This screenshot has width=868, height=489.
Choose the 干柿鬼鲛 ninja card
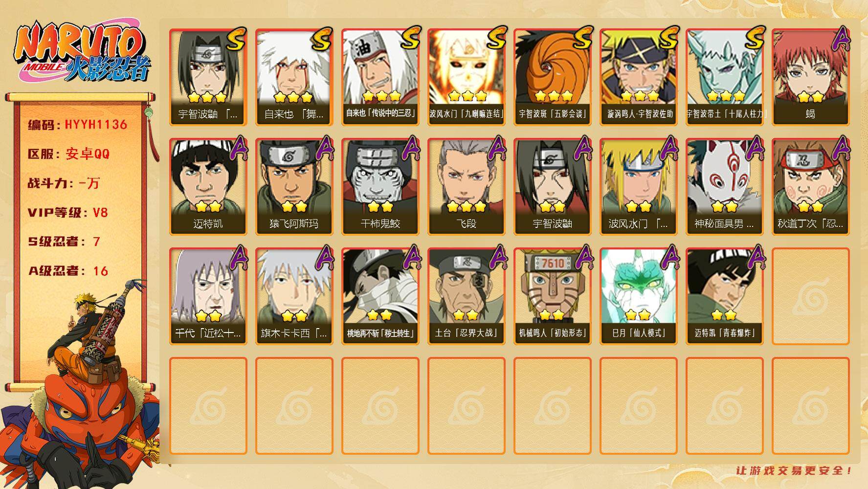380,187
